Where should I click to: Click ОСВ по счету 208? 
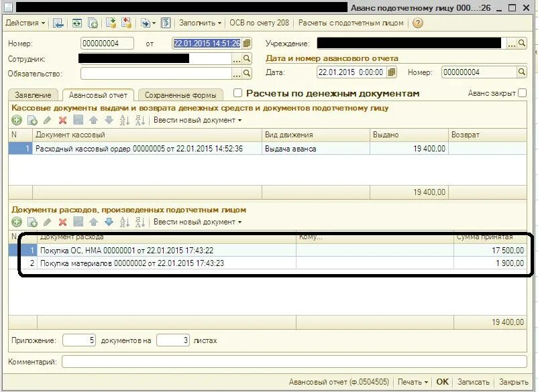pyautogui.click(x=260, y=23)
